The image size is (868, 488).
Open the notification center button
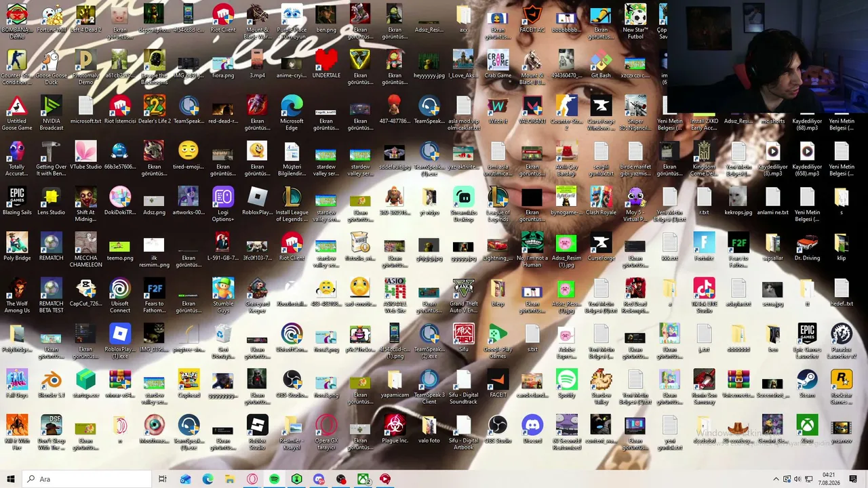[x=853, y=479]
